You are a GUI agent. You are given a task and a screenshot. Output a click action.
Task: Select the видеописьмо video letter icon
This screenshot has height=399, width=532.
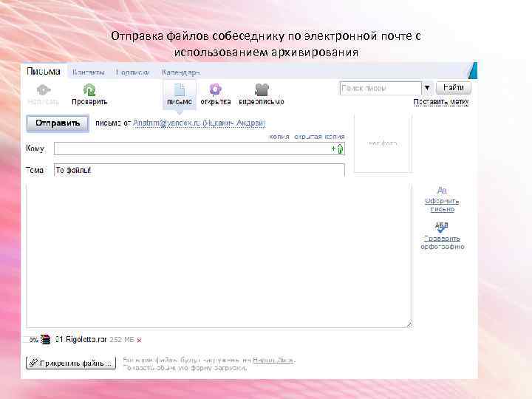[262, 90]
